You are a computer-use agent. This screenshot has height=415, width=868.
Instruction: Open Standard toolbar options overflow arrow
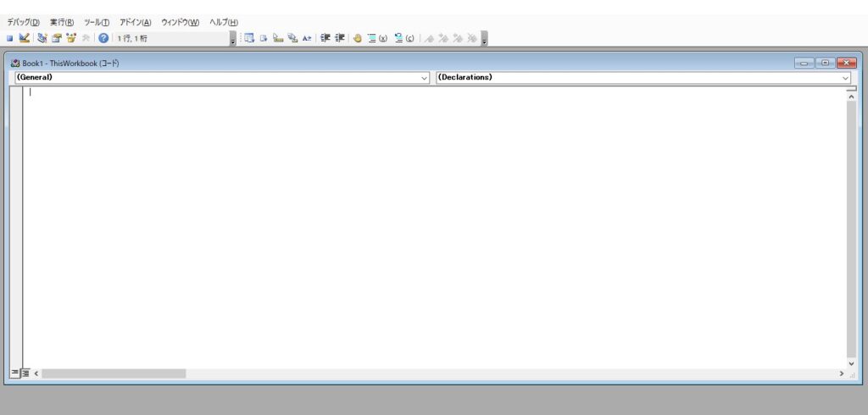pos(233,39)
